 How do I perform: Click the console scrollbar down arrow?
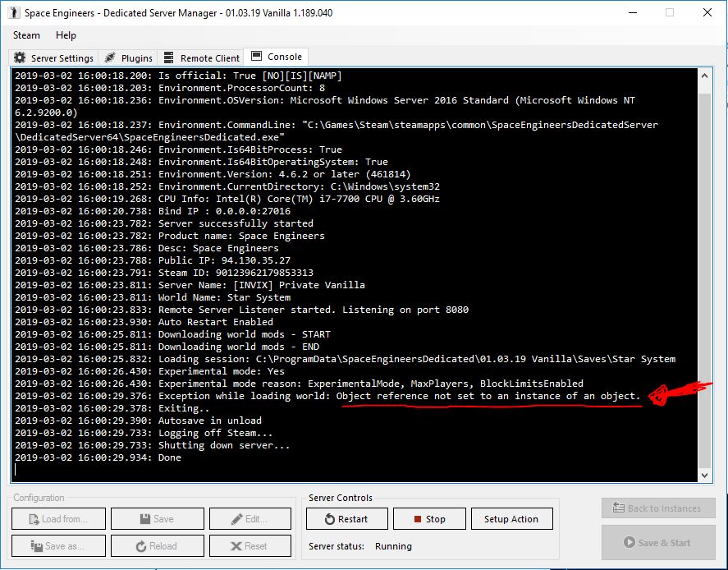(x=705, y=475)
